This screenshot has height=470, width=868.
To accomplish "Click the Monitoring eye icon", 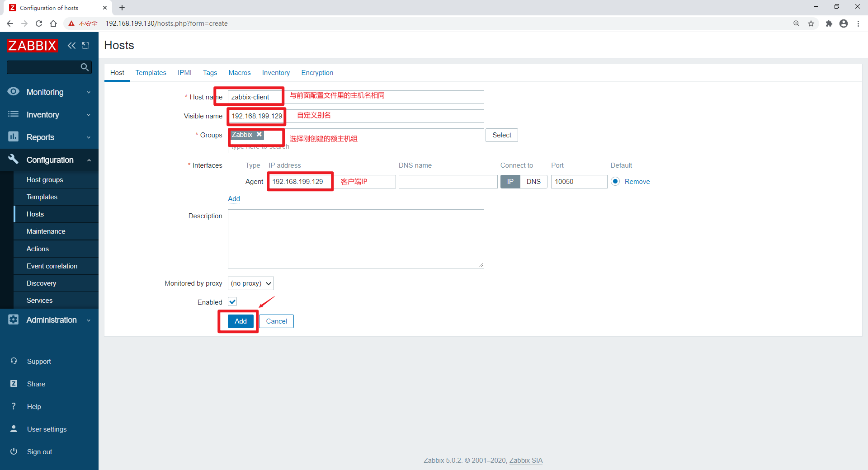I will pyautogui.click(x=14, y=92).
